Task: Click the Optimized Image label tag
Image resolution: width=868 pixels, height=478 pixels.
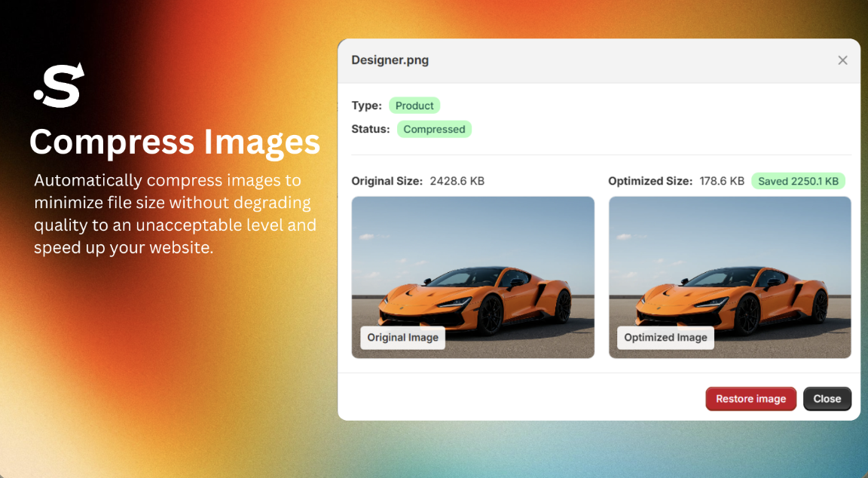Action: 665,337
